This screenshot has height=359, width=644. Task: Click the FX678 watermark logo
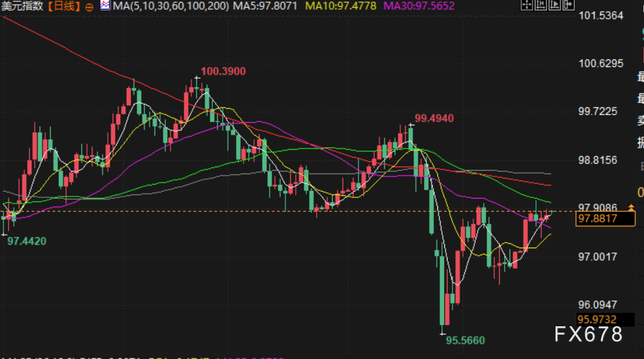click(588, 335)
